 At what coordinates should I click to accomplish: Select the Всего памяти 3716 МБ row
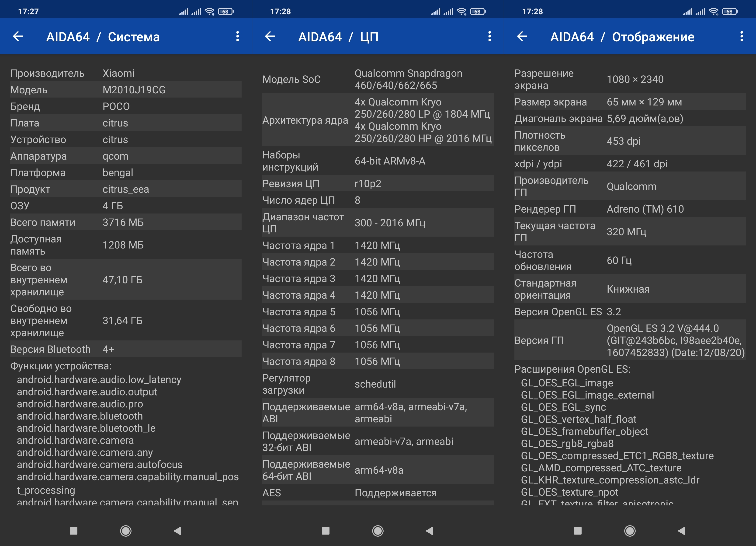126,222
